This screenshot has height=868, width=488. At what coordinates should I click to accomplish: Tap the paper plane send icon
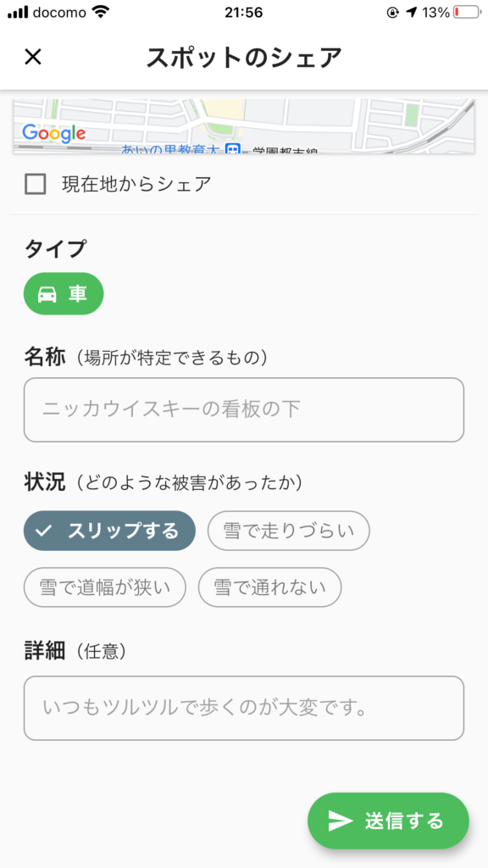pyautogui.click(x=341, y=821)
